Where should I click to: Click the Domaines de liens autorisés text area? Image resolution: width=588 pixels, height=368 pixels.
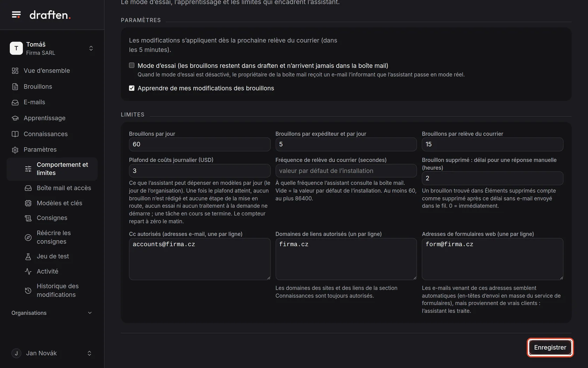click(x=346, y=259)
